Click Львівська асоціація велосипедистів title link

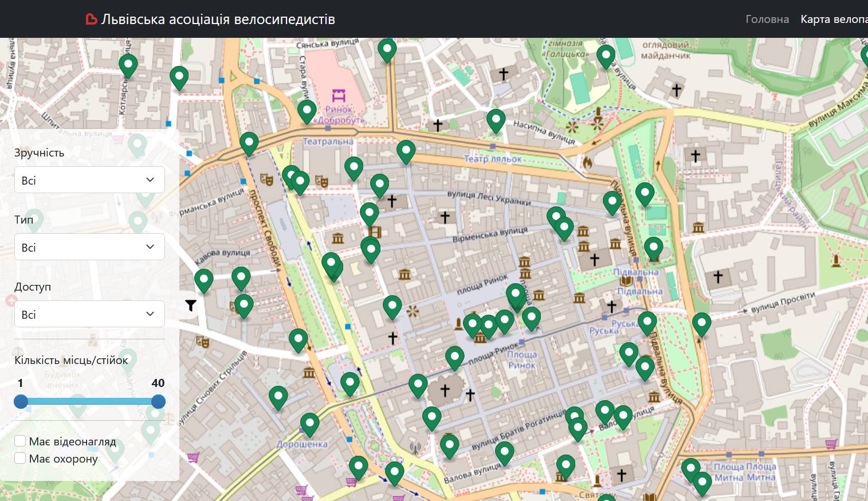click(218, 19)
